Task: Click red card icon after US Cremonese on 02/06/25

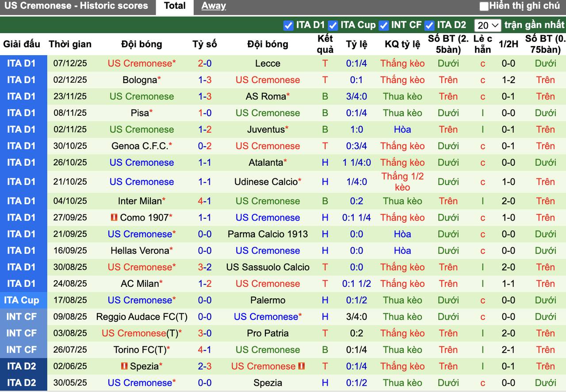Action: tap(302, 366)
